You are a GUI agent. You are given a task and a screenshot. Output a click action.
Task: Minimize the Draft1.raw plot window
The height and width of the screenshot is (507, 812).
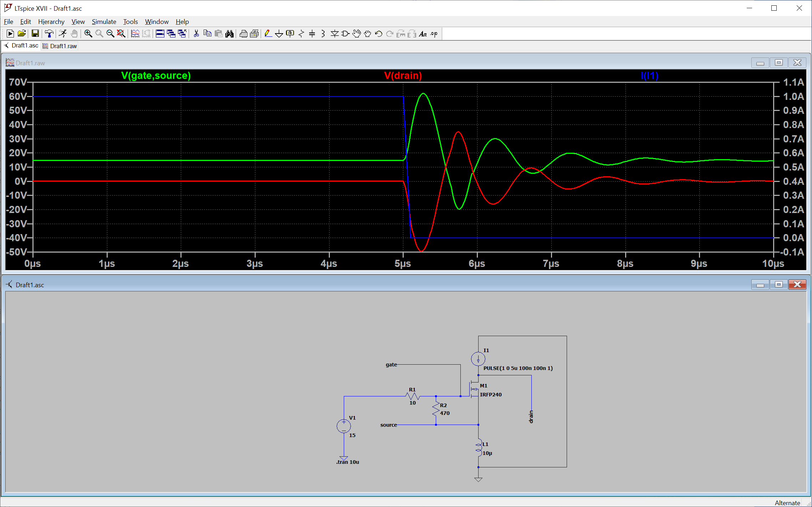760,63
